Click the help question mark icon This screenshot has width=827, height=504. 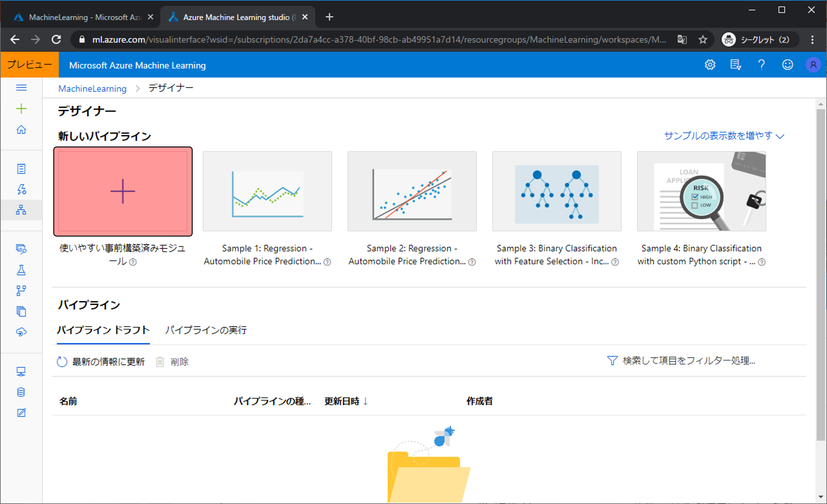pyautogui.click(x=761, y=65)
